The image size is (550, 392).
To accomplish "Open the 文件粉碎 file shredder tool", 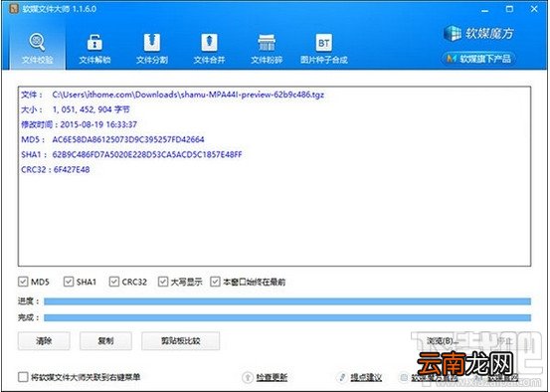I will (267, 48).
